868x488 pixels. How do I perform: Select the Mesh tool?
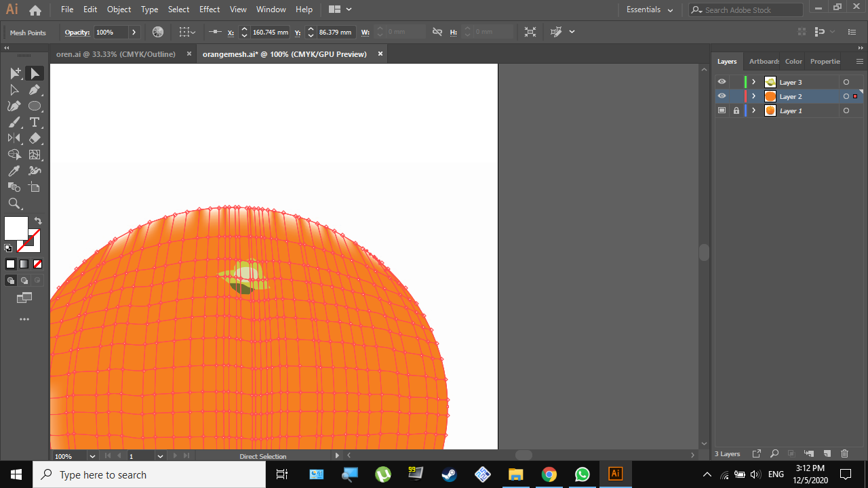pyautogui.click(x=35, y=155)
